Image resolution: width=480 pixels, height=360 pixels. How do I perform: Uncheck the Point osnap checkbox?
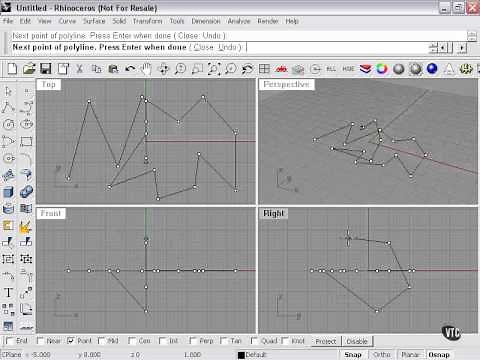click(71, 341)
